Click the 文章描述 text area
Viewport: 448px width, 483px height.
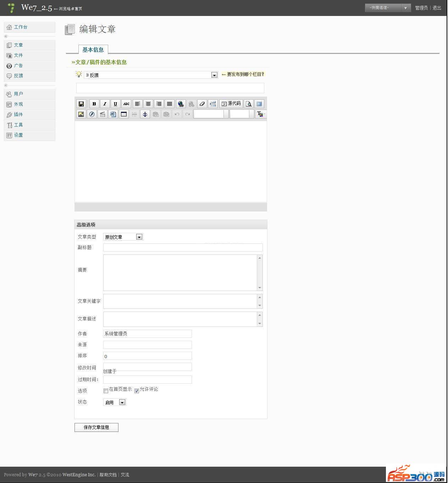180,319
